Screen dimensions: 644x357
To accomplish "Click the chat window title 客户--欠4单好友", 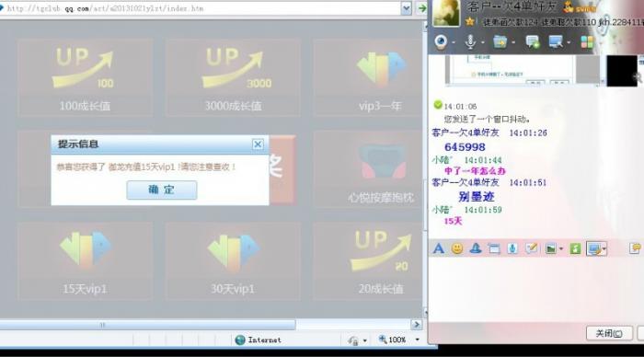I will (x=512, y=6).
